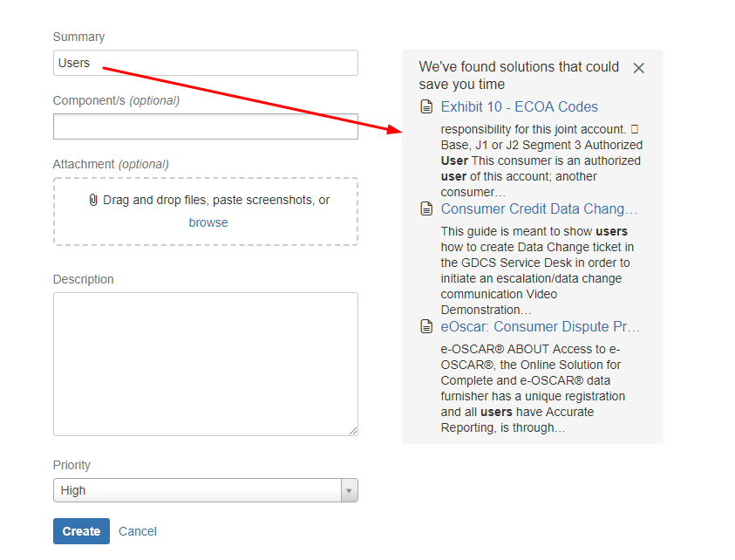Select the Priority field showing High
Viewport: 735px width, 560px height.
205,490
